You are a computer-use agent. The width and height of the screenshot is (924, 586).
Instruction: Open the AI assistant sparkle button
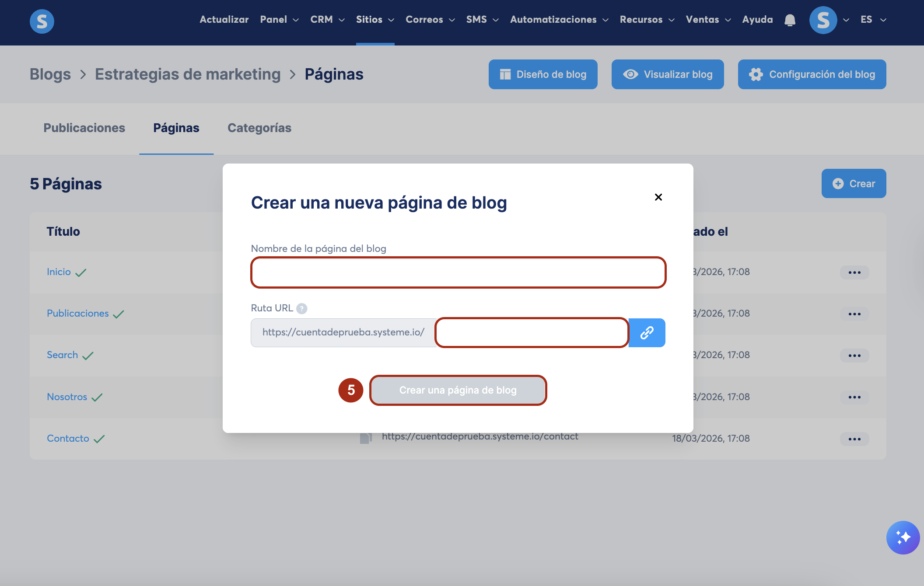coord(903,537)
